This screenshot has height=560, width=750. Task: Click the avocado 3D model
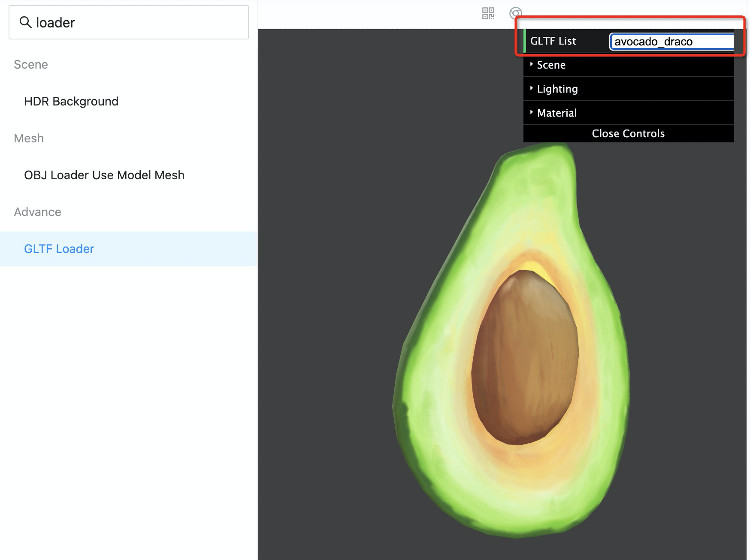[511, 341]
